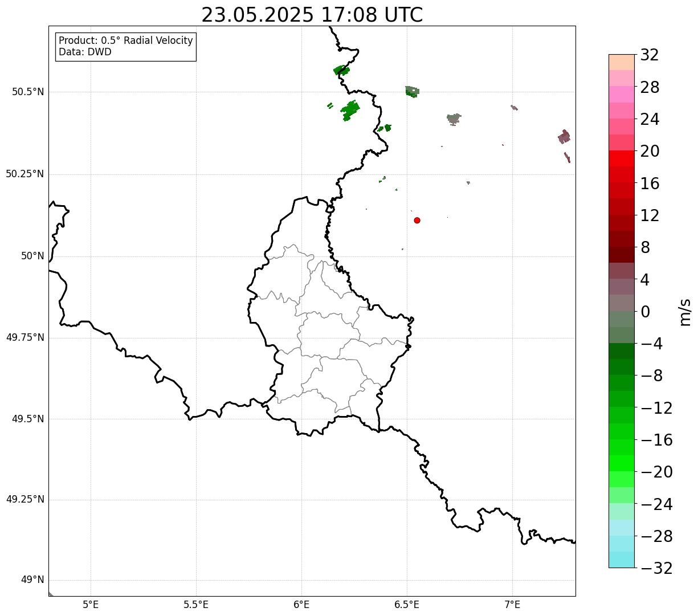
Task: Click the large green echo near 50.45°N, 6.2°E
Action: pos(350,110)
